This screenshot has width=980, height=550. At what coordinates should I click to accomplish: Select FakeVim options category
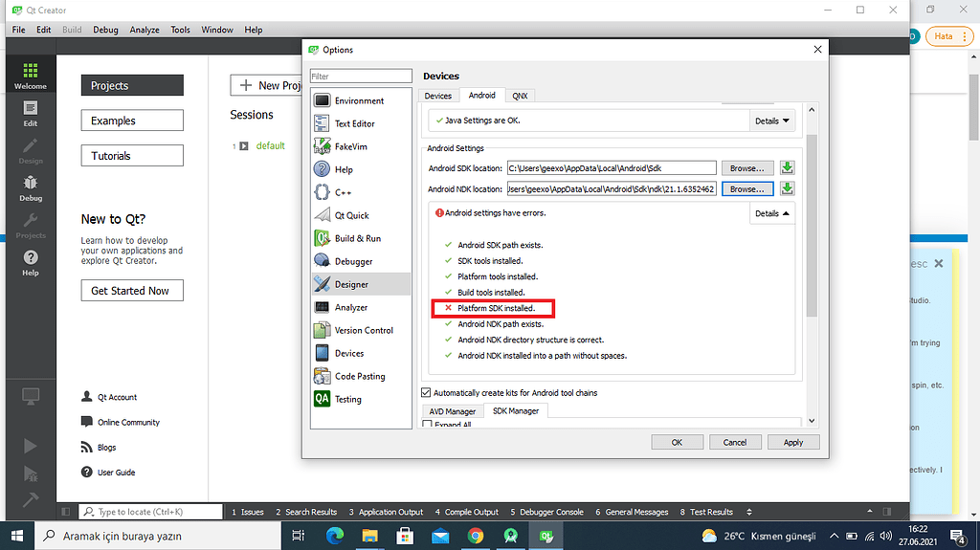(x=361, y=146)
